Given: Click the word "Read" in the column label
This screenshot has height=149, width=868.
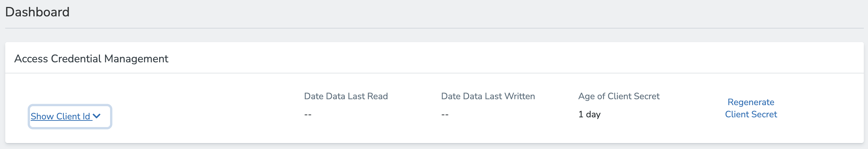Looking at the screenshot, I should pyautogui.click(x=378, y=96).
